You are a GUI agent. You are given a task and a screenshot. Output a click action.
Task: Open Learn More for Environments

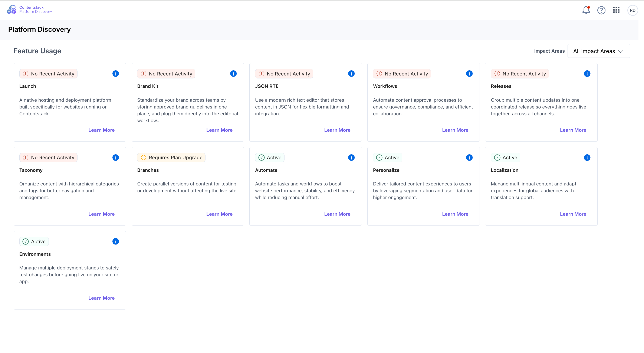point(102,298)
